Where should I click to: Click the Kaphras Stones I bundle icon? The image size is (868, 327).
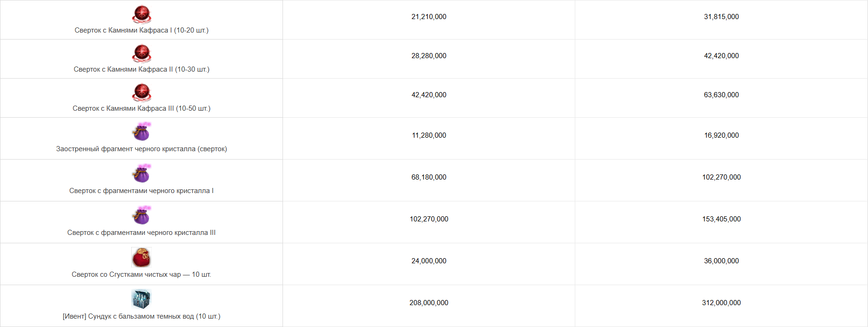coord(141,14)
